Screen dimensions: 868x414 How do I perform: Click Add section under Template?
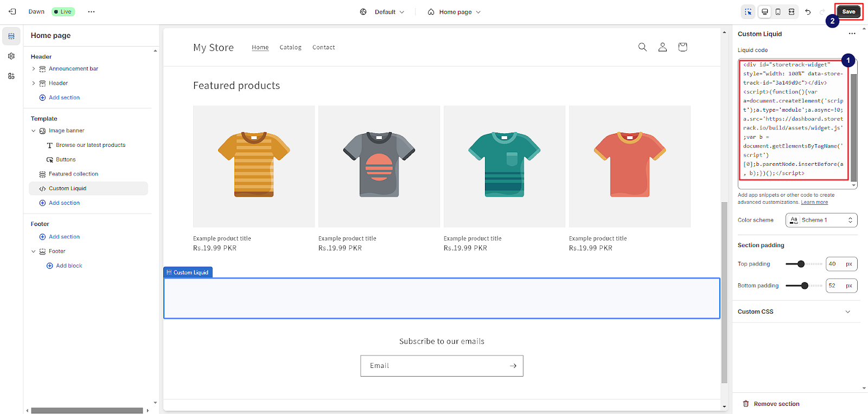click(60, 203)
